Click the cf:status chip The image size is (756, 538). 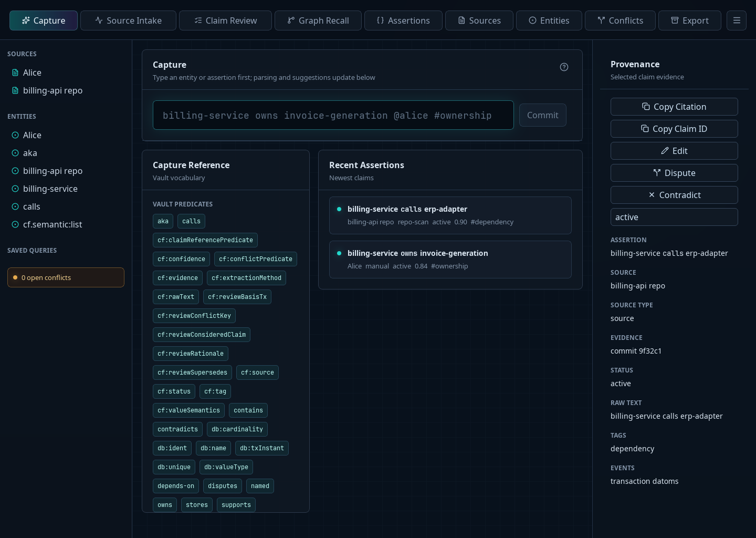click(x=174, y=391)
